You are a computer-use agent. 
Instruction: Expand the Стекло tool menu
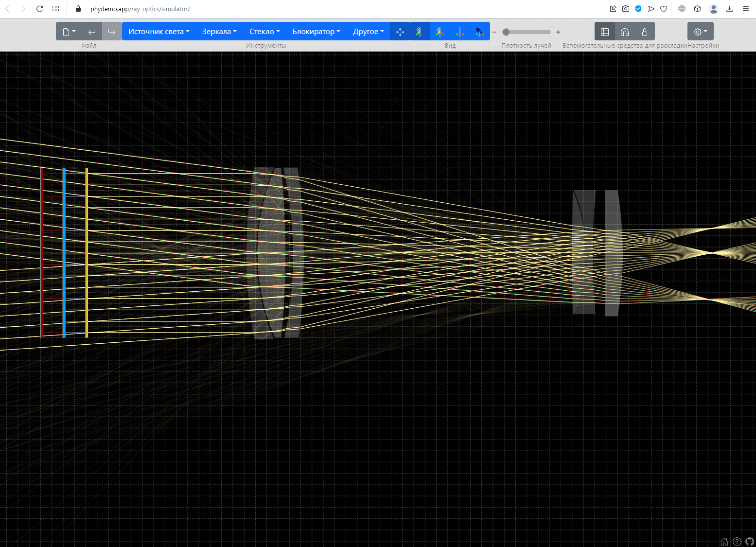pos(264,32)
